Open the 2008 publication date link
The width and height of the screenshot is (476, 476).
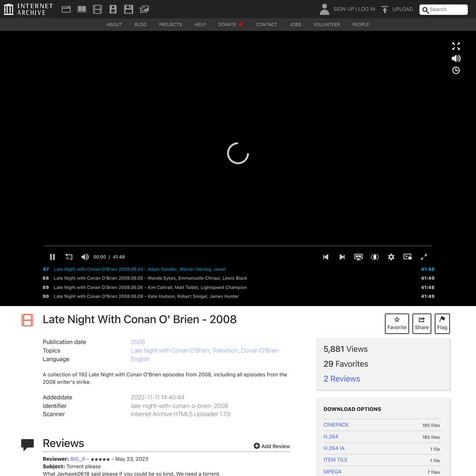[138, 342]
